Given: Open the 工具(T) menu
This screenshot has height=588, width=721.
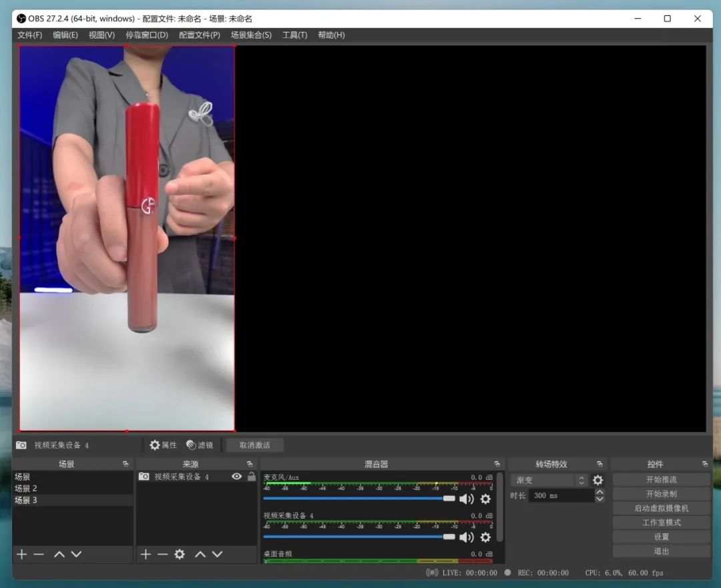Looking at the screenshot, I should pos(295,35).
